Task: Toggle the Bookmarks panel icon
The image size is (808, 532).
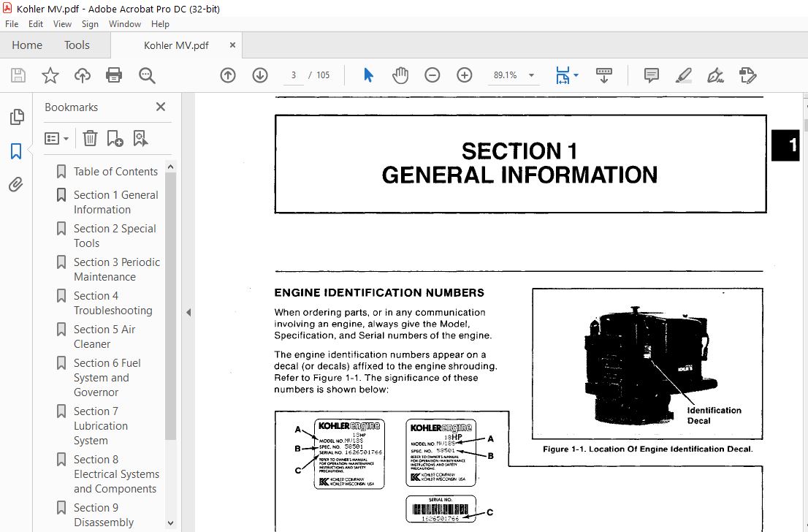Action: (x=16, y=151)
